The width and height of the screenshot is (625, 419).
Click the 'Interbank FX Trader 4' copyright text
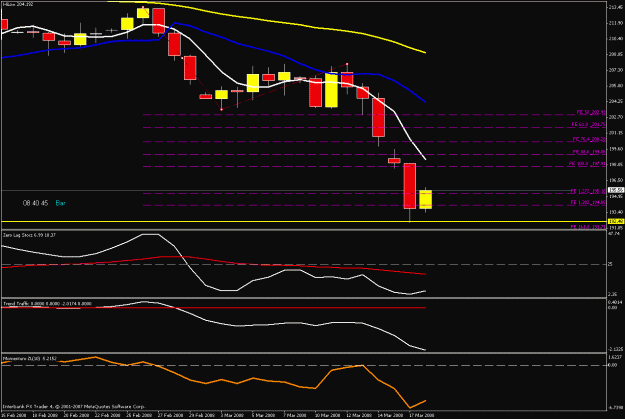click(74, 407)
